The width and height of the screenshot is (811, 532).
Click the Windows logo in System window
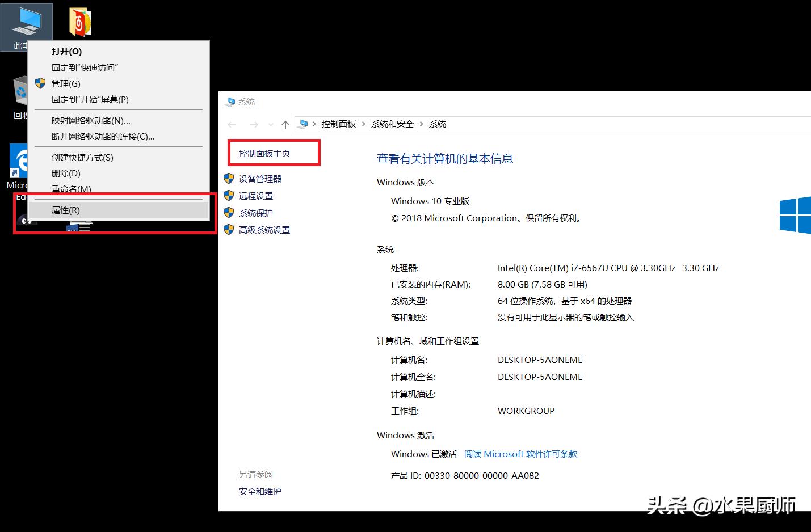[x=795, y=215]
